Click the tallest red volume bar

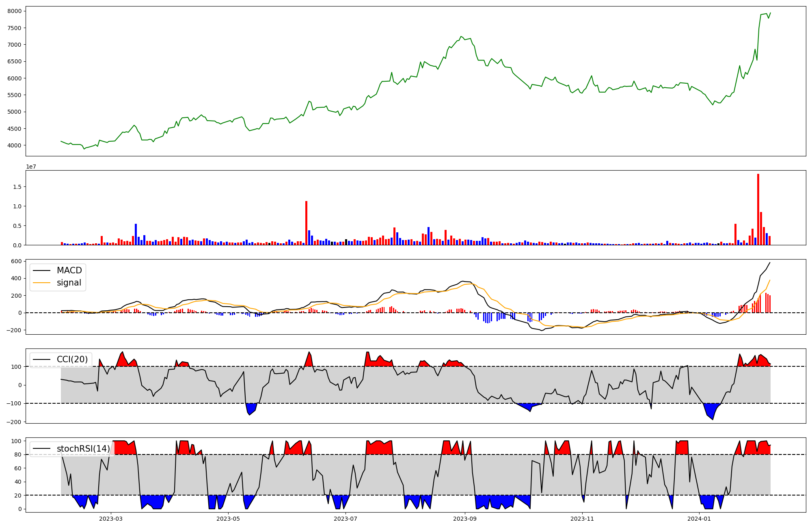758,209
